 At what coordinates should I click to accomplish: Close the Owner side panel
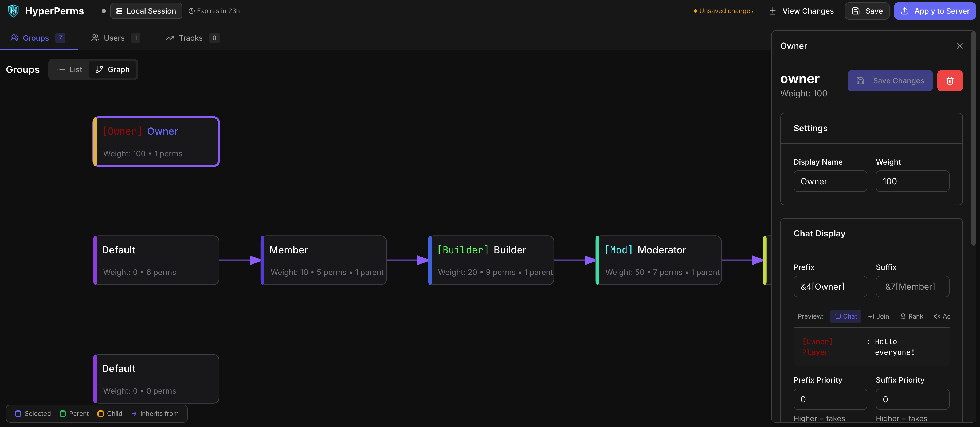(959, 46)
